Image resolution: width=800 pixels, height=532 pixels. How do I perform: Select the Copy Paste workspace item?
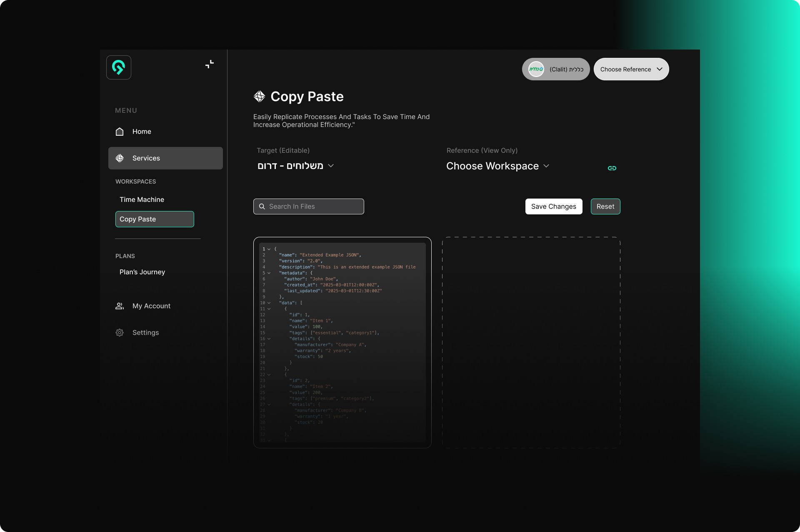155,219
